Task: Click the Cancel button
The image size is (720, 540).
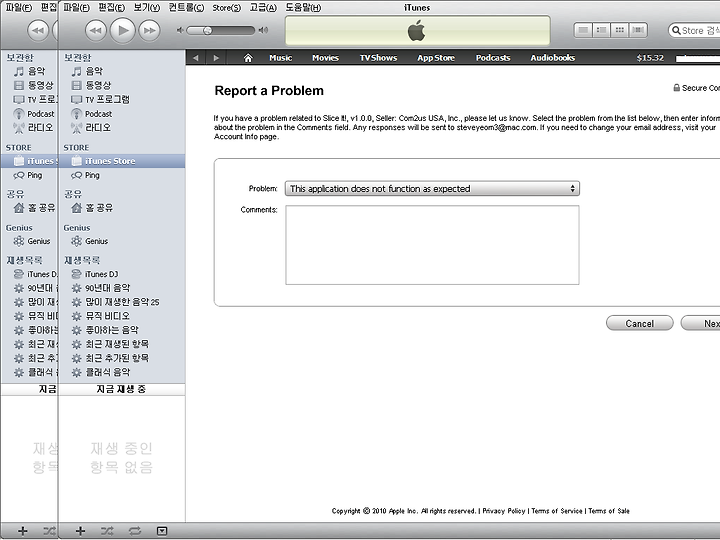Action: pyautogui.click(x=640, y=323)
